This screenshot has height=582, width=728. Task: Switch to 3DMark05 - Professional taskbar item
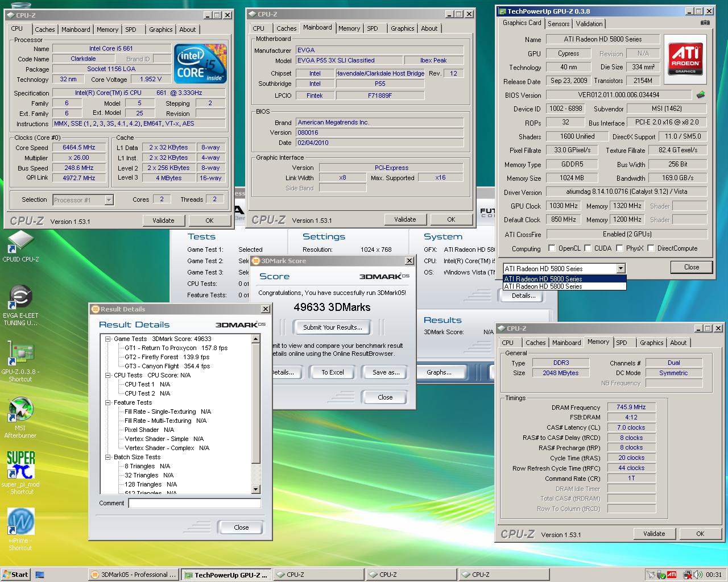(x=134, y=575)
